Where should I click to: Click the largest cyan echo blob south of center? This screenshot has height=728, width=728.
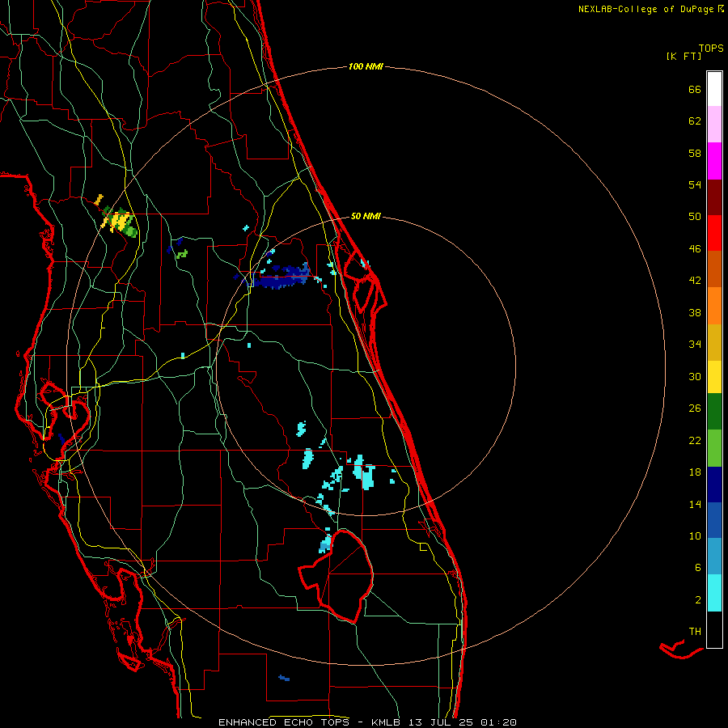[364, 472]
